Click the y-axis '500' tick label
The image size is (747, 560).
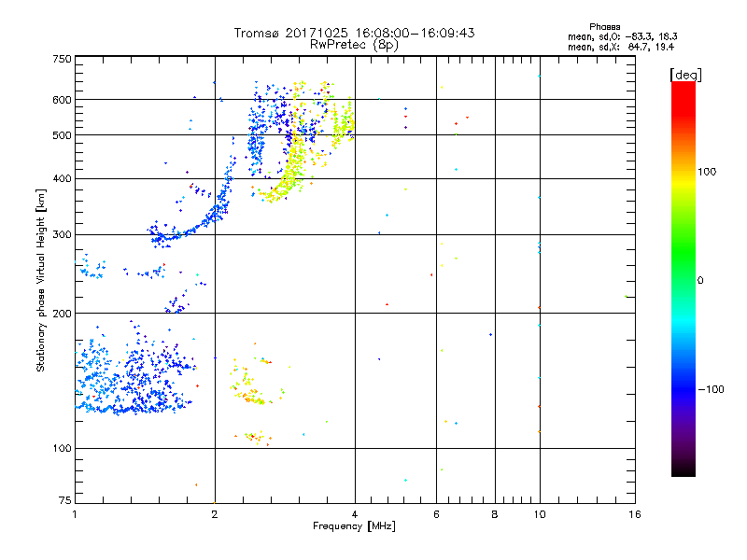coord(62,135)
